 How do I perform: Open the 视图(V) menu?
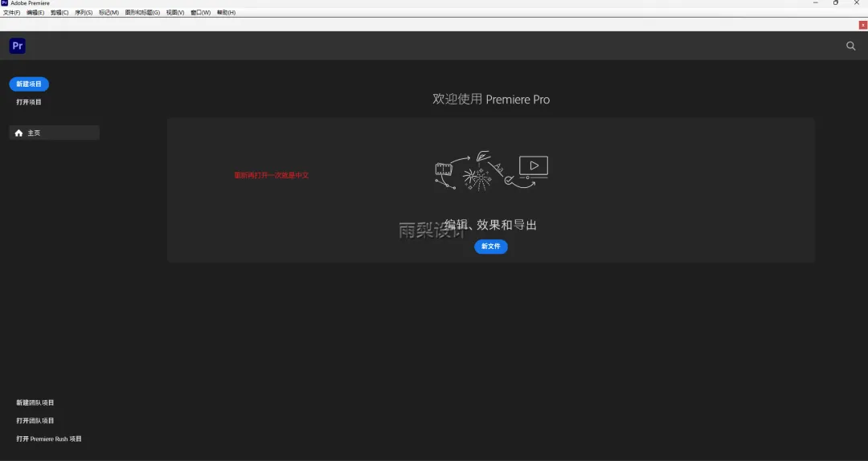pyautogui.click(x=175, y=13)
